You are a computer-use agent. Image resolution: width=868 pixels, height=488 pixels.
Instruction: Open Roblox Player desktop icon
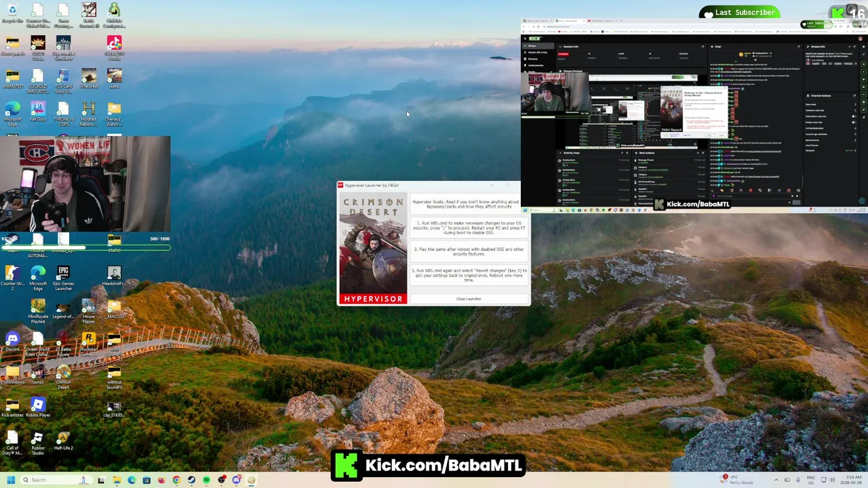[x=38, y=407]
